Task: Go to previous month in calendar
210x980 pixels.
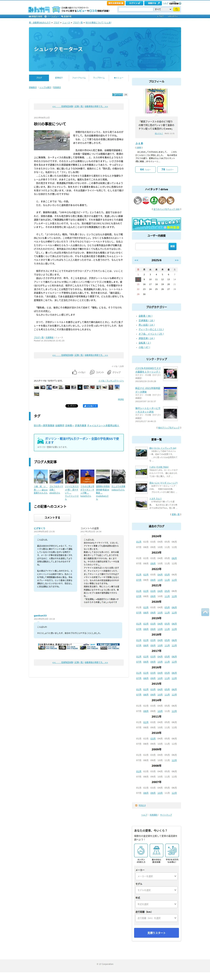Action: (136, 260)
